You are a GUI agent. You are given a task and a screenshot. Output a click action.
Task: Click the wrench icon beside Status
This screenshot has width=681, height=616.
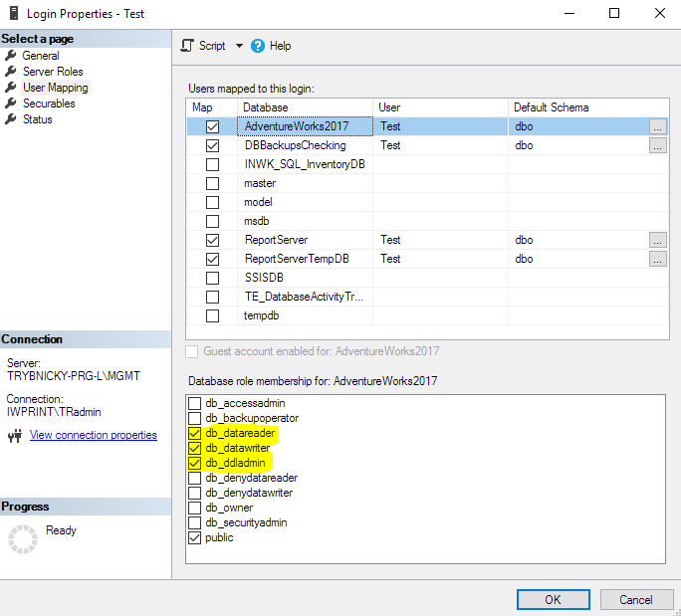(10, 119)
